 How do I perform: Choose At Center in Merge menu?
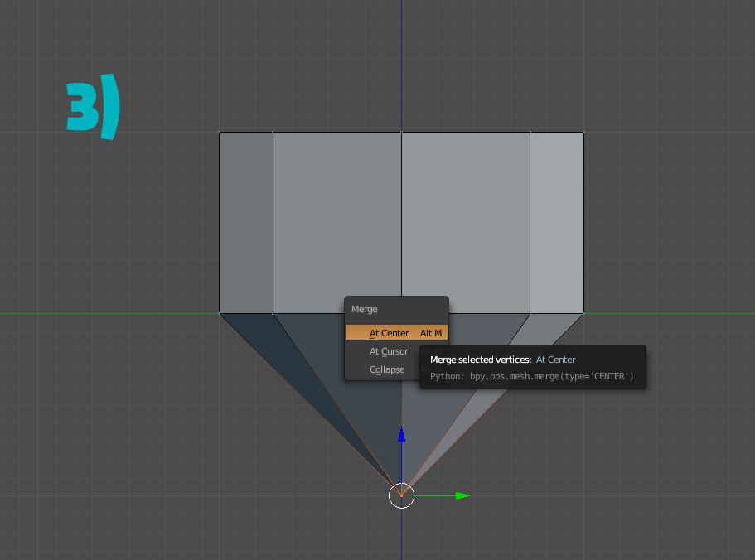(x=396, y=333)
